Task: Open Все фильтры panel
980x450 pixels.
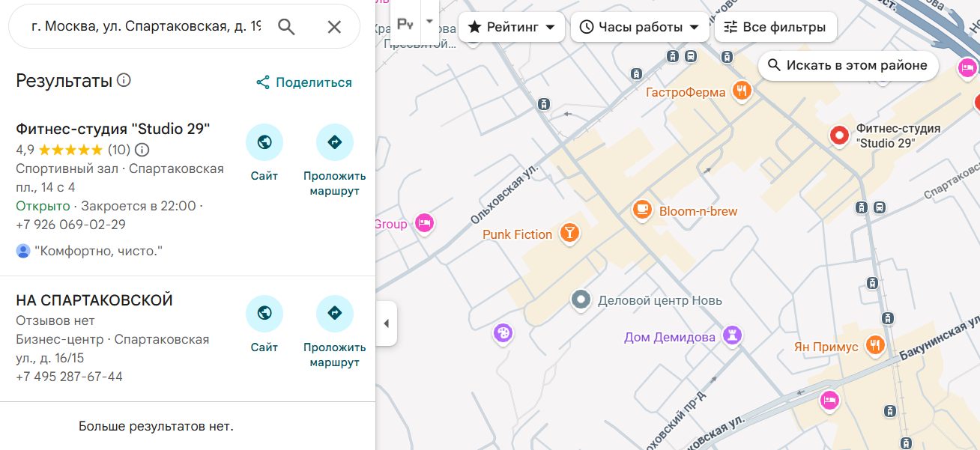Action: [775, 27]
